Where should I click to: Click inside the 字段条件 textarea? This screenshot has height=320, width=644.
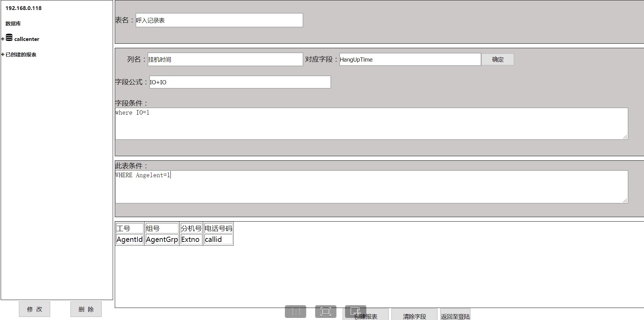click(371, 124)
